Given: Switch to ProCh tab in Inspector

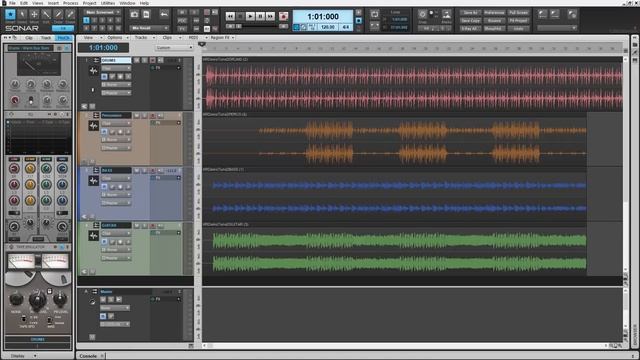Looking at the screenshot, I should click(63, 38).
